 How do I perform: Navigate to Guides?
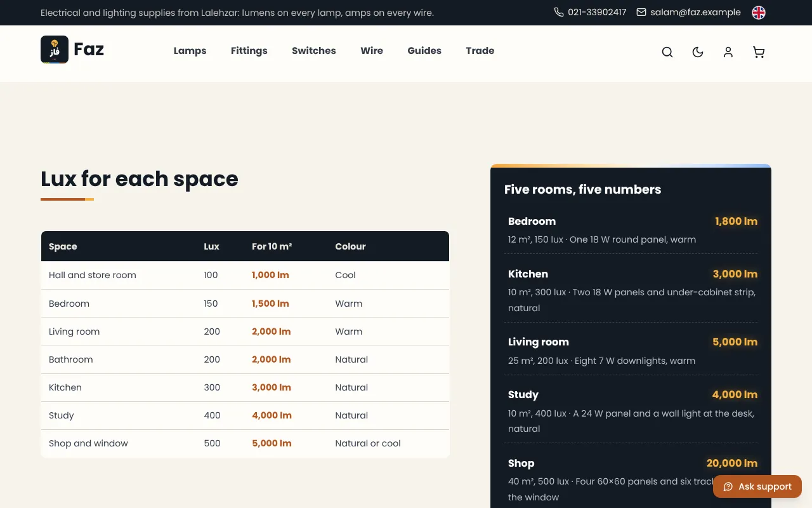point(424,51)
